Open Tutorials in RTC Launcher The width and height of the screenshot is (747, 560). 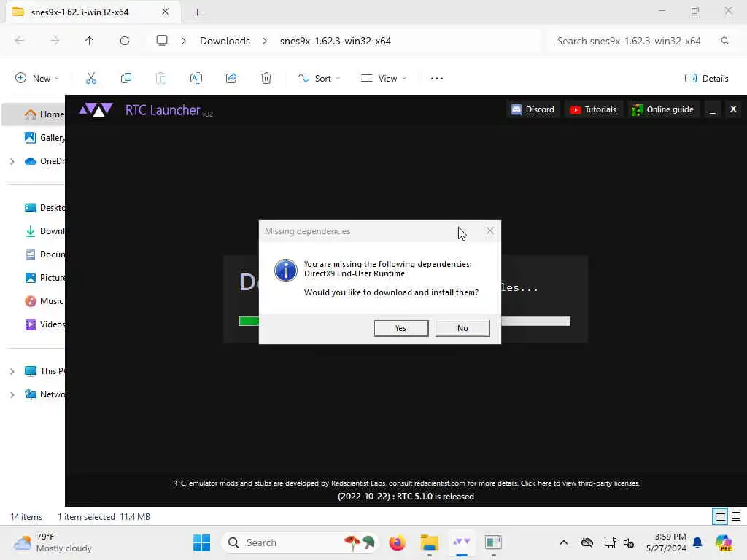(593, 109)
